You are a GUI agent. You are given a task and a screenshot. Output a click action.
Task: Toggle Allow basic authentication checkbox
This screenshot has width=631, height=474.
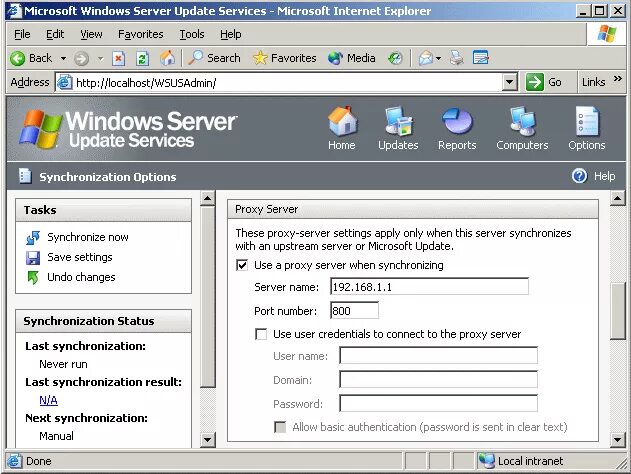point(280,427)
